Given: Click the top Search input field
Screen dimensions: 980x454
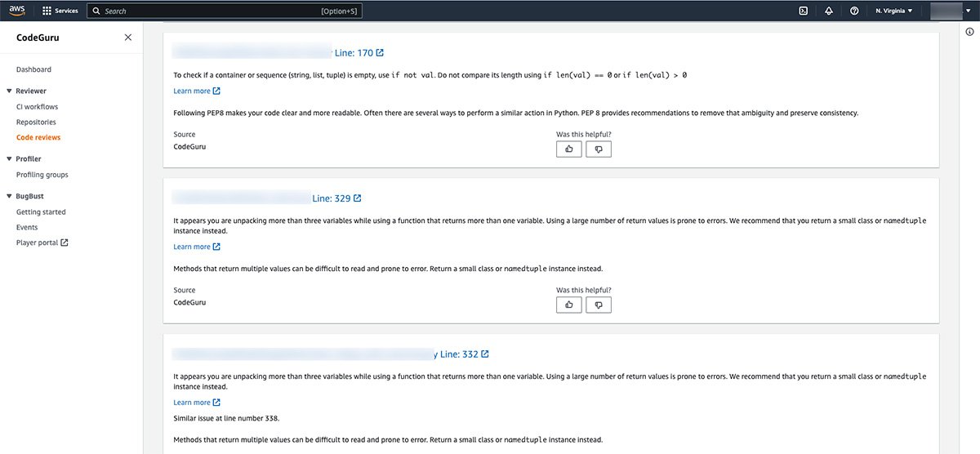Looking at the screenshot, I should [212, 11].
